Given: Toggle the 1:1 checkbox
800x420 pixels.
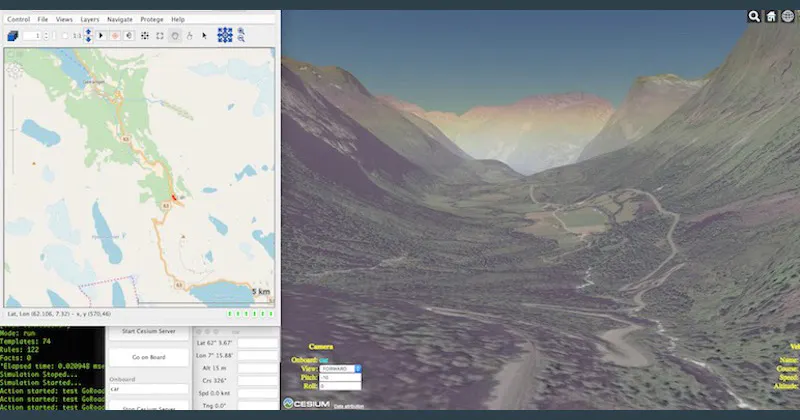Looking at the screenshot, I should pos(65,36).
